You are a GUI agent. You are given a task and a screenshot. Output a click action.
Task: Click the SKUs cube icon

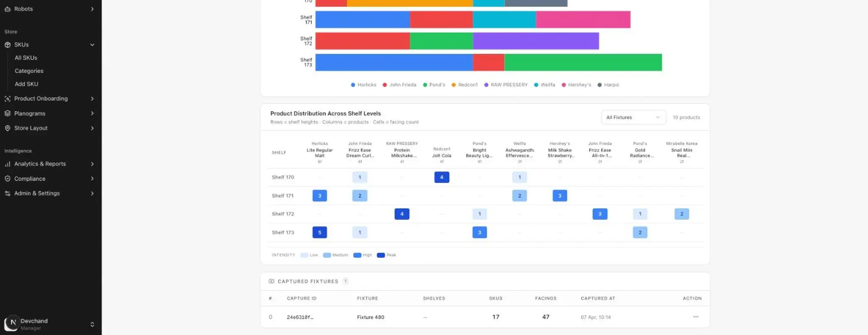7,45
